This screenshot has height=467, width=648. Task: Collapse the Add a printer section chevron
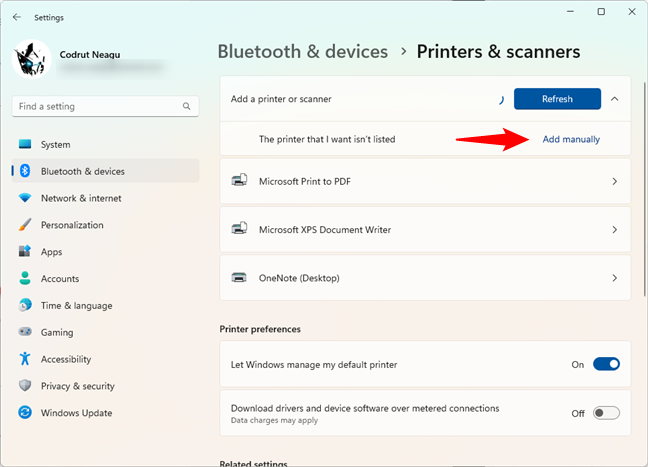(x=615, y=99)
